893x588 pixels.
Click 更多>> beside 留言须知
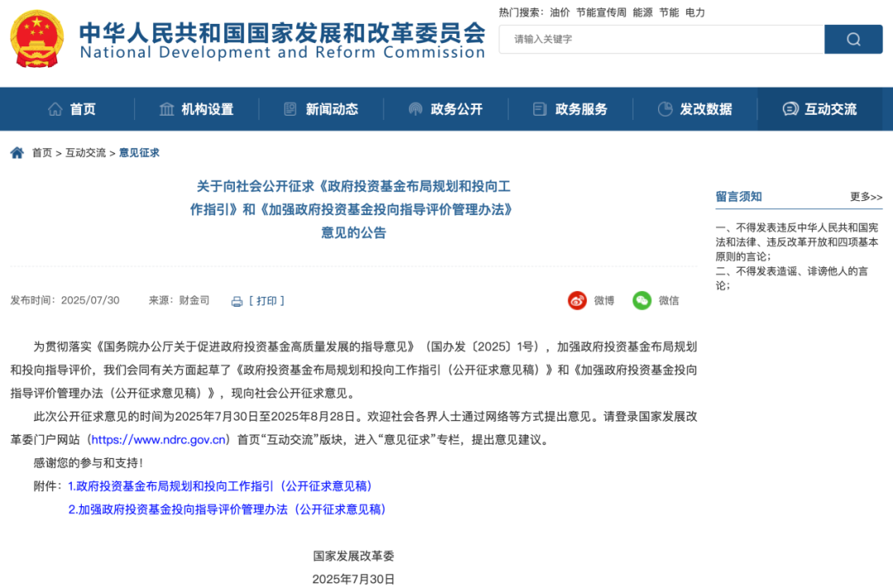pyautogui.click(x=863, y=196)
